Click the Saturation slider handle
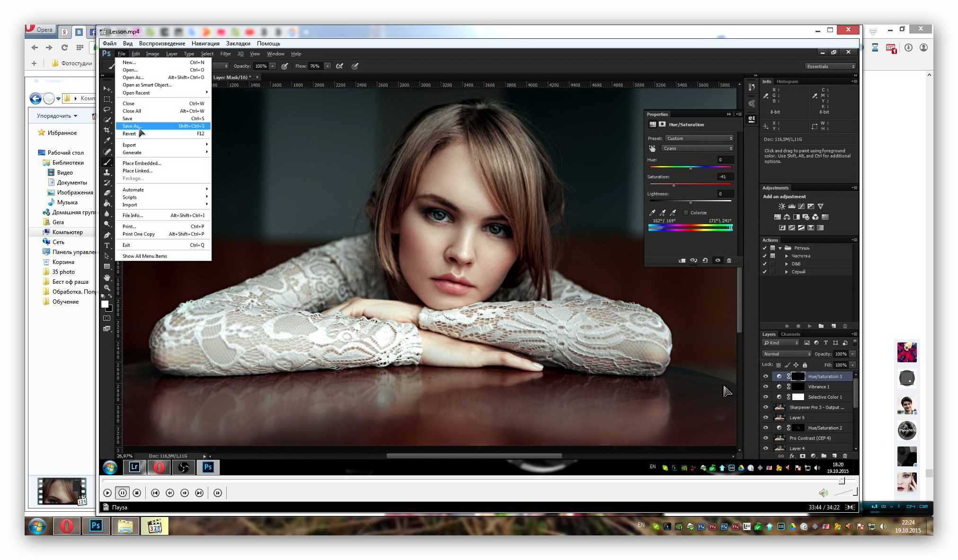Screen dimensions: 958x560 tap(674, 185)
